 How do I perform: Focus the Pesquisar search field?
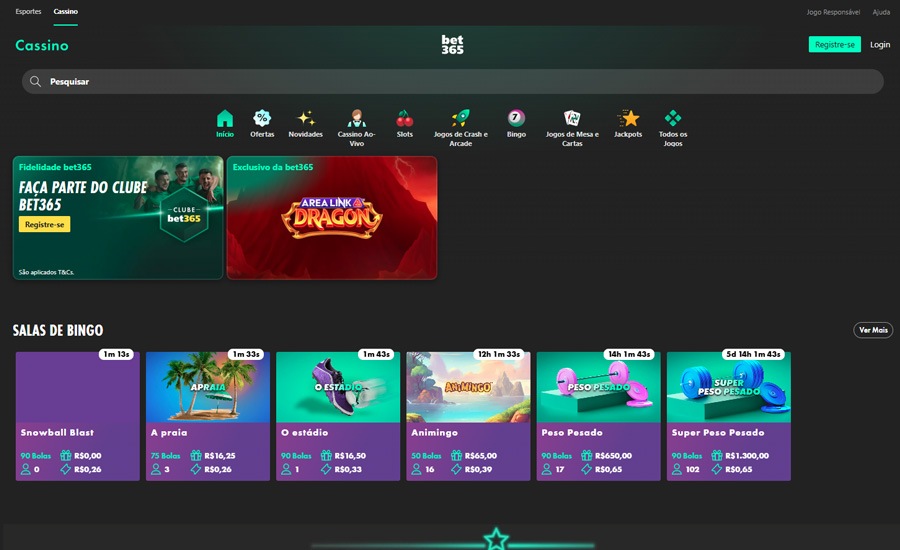coord(452,82)
